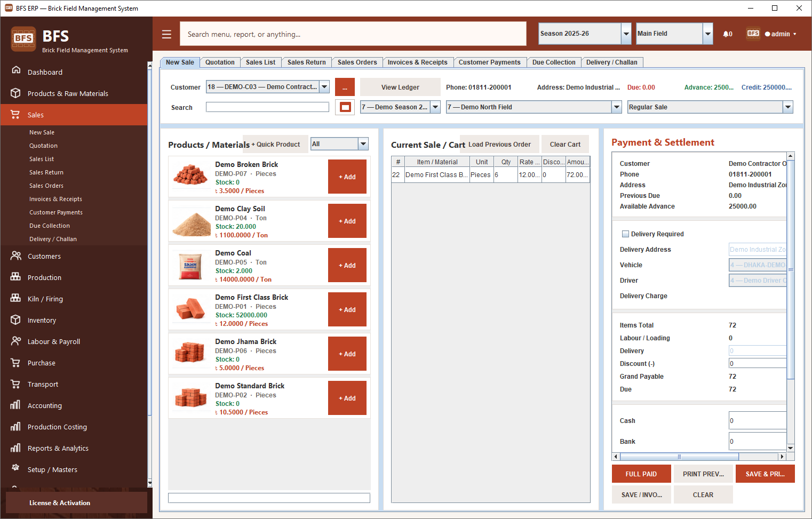The height and width of the screenshot is (519, 812).
Task: Open the Demo North Field dropdown
Action: [x=534, y=107]
